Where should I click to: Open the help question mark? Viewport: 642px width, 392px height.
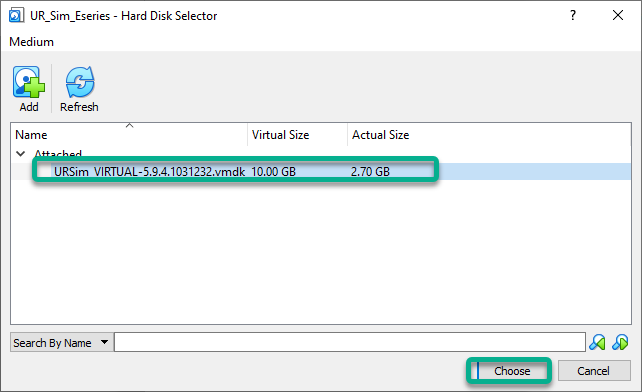click(x=573, y=16)
